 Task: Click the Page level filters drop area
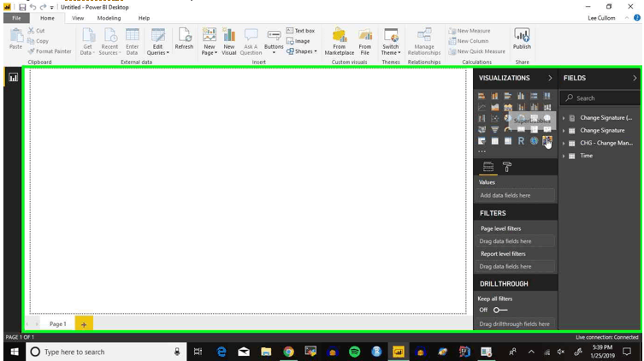click(516, 241)
